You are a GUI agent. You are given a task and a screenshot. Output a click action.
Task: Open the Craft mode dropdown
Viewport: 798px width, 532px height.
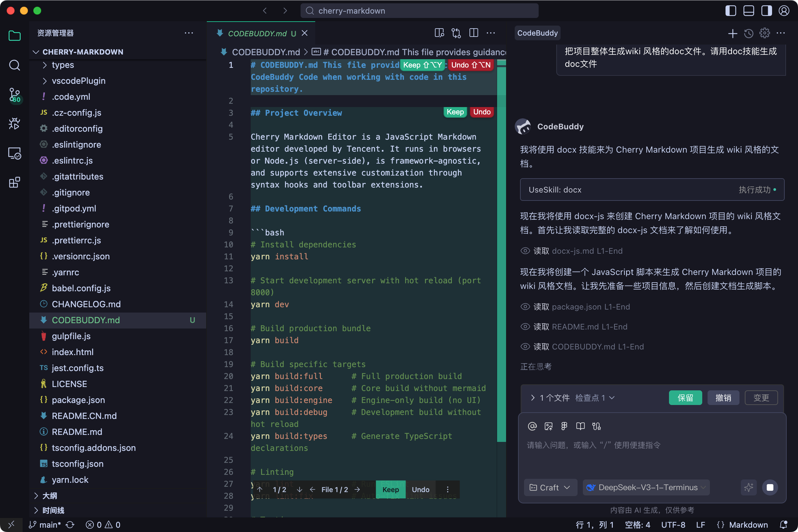tap(550, 487)
